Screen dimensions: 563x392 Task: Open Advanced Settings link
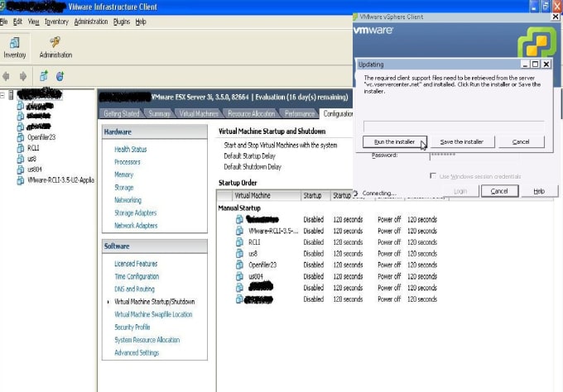coord(137,353)
